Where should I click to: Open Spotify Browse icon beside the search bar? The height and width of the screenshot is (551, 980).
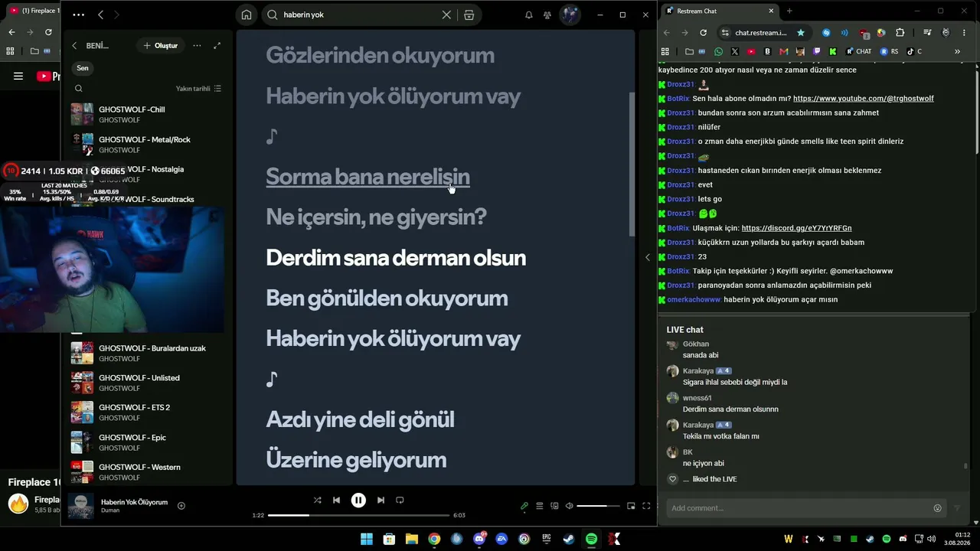pos(469,15)
